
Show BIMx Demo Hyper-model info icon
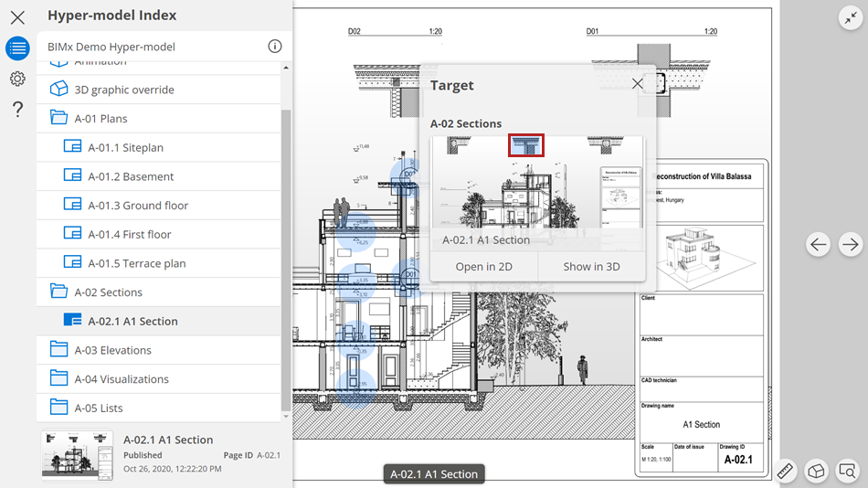(275, 47)
